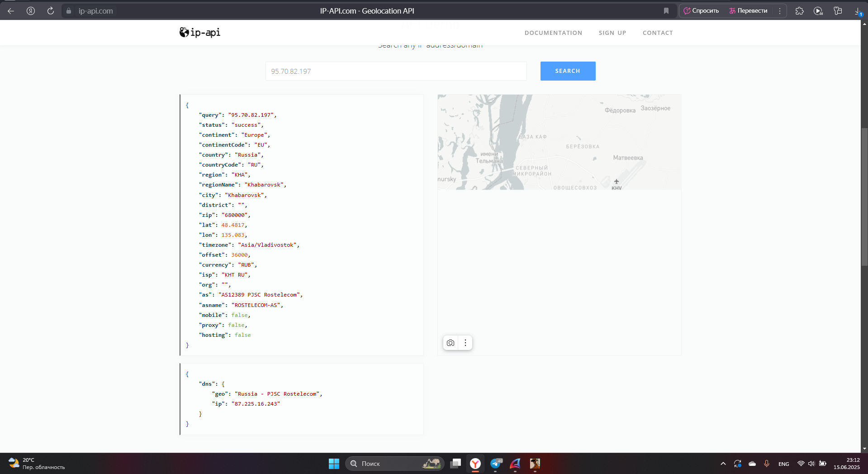Click the Khabarovsk map thumbnail
The width and height of the screenshot is (868, 474).
(559, 142)
